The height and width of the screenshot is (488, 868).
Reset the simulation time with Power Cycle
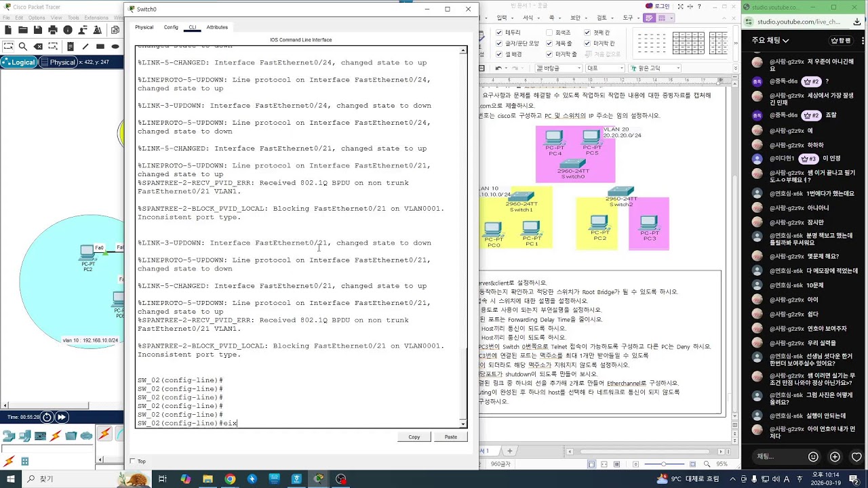[47, 417]
